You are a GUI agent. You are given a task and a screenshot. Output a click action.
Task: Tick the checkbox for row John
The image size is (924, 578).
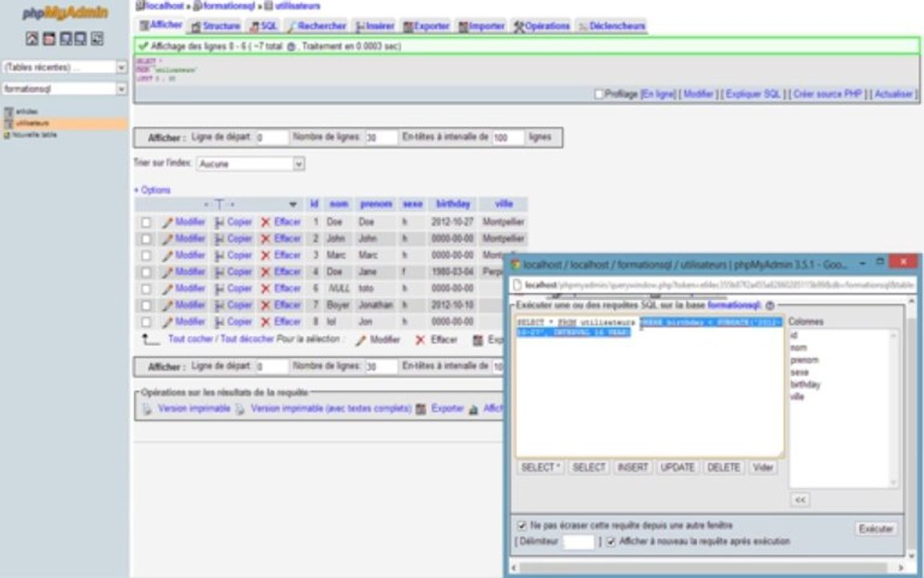click(145, 239)
